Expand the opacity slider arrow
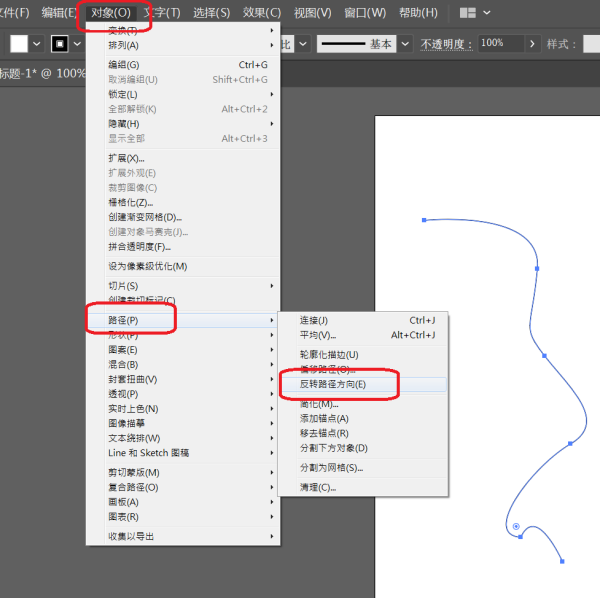This screenshot has width=600, height=598. (532, 44)
